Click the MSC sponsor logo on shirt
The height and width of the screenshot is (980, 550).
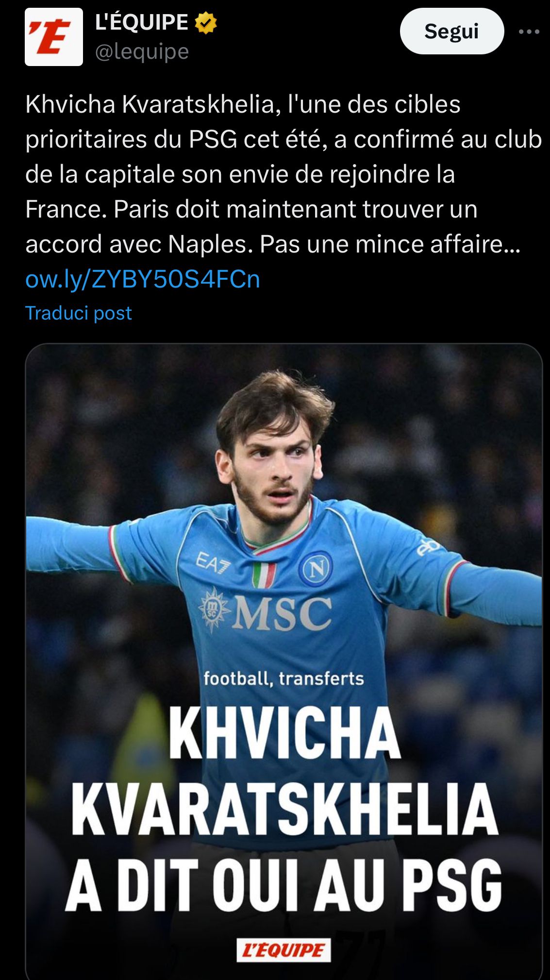[283, 613]
